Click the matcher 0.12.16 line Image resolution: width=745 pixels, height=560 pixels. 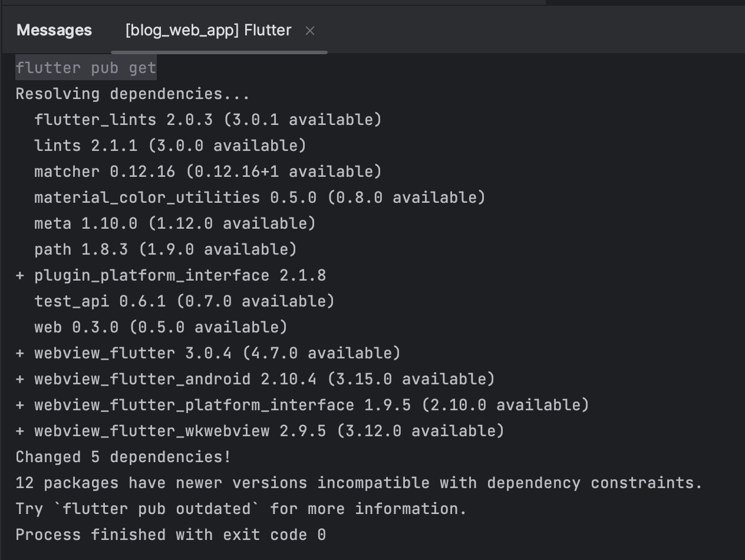pos(208,172)
